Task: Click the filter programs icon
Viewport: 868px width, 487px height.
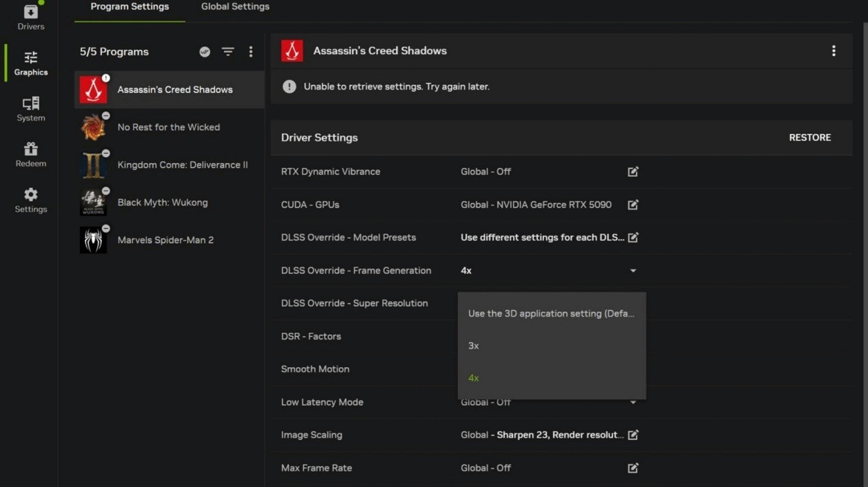Action: click(x=228, y=52)
